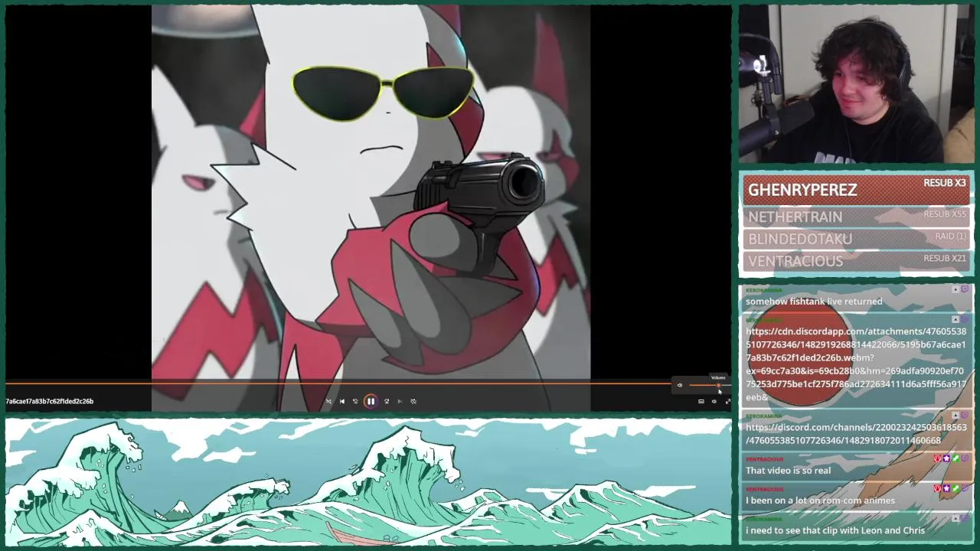The image size is (980, 551).
Task: Click KEROKAMINA username above 'fishtank live' message
Action: [764, 290]
